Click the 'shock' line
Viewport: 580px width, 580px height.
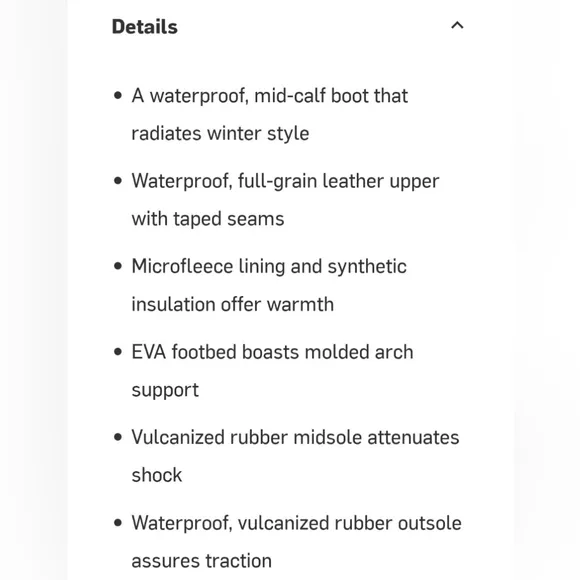pos(157,475)
